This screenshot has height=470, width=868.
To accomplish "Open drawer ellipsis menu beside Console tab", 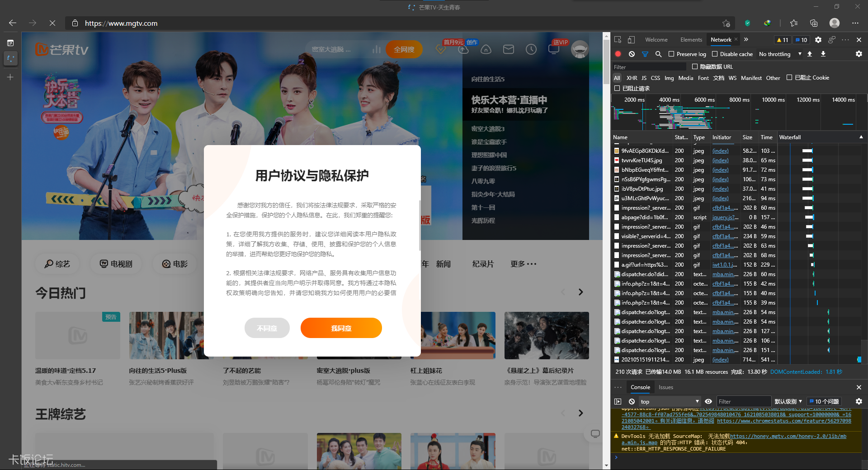I will [618, 387].
